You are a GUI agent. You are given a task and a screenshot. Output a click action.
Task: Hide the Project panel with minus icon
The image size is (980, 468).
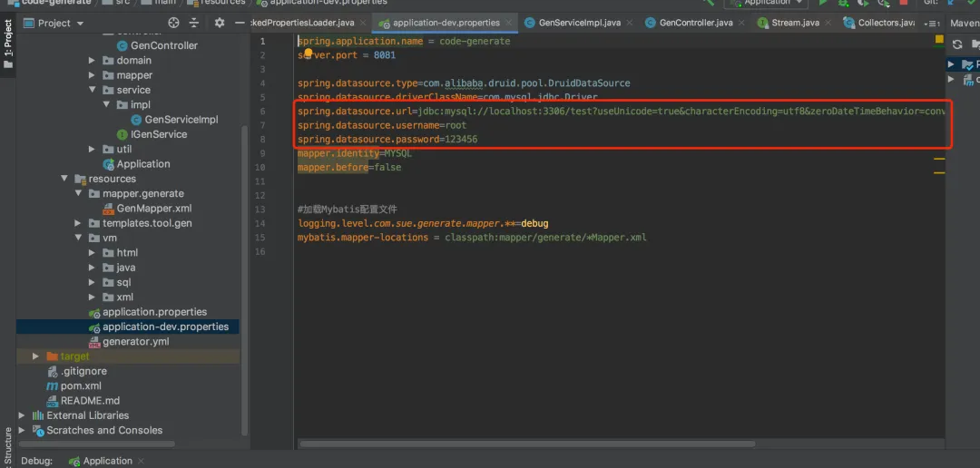point(238,23)
